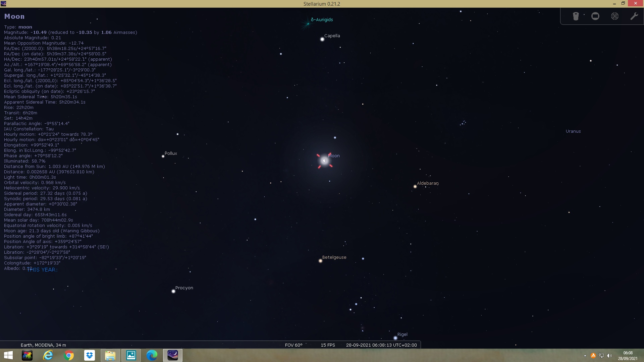Open the puzzle-pieces app in taskbar

27,355
